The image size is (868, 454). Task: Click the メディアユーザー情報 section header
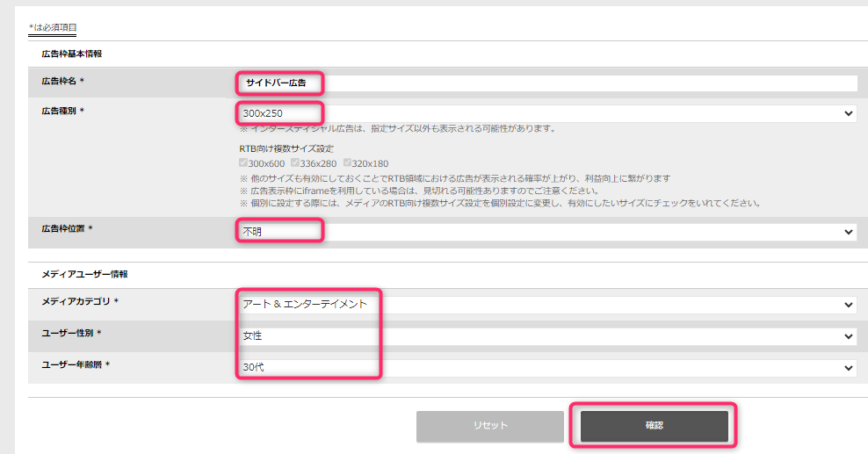pos(84,274)
